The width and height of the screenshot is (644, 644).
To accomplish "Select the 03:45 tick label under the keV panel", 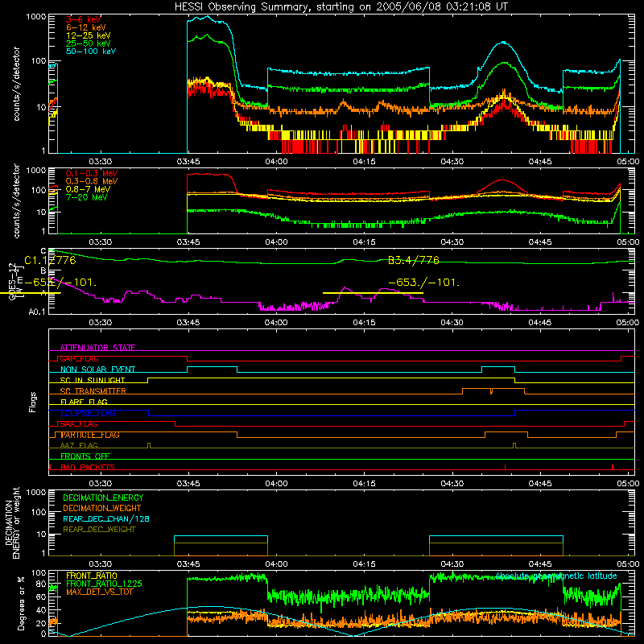I will tap(188, 162).
